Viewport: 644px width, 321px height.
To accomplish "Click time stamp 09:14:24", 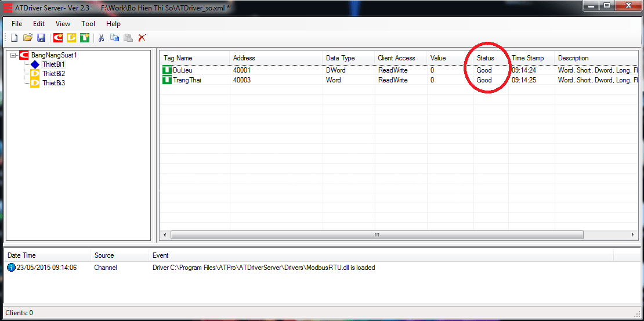I will (523, 70).
